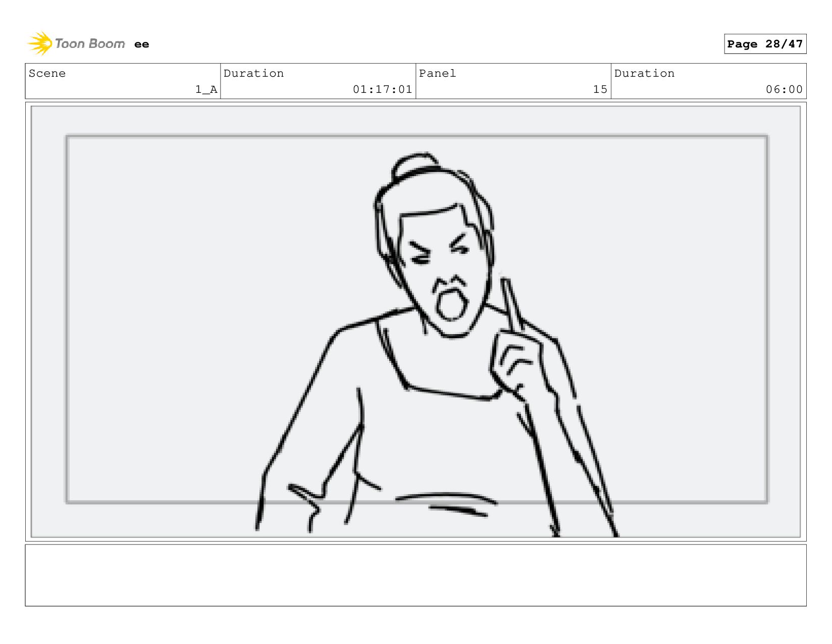Click the scene duration value '01:17:01'

tap(382, 89)
